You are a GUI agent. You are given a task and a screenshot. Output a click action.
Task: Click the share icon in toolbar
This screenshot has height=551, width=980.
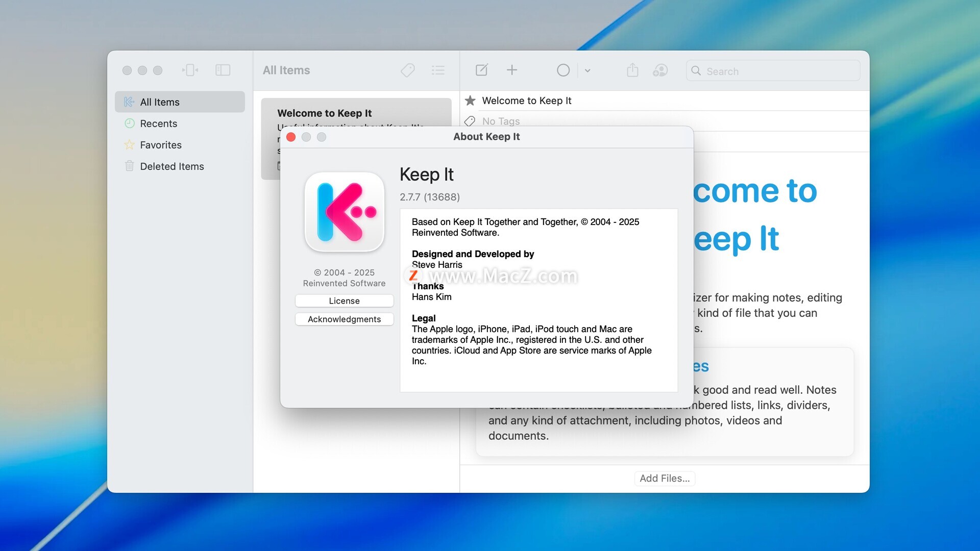point(632,70)
